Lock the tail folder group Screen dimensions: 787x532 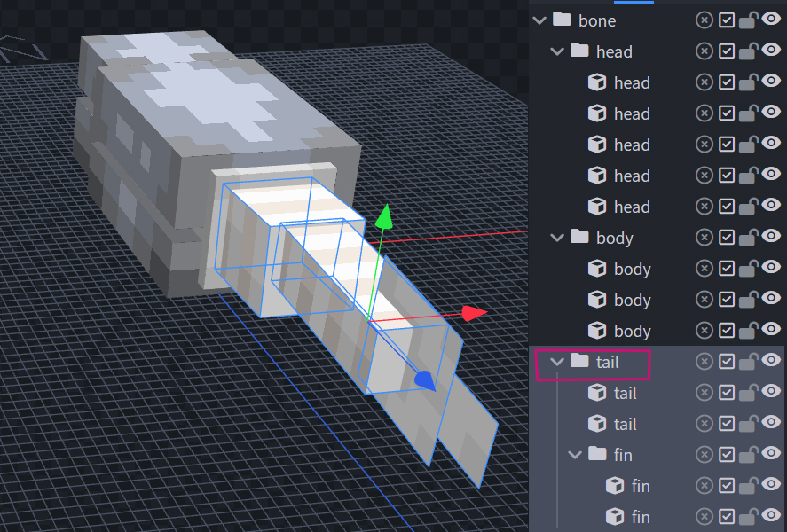tap(748, 362)
